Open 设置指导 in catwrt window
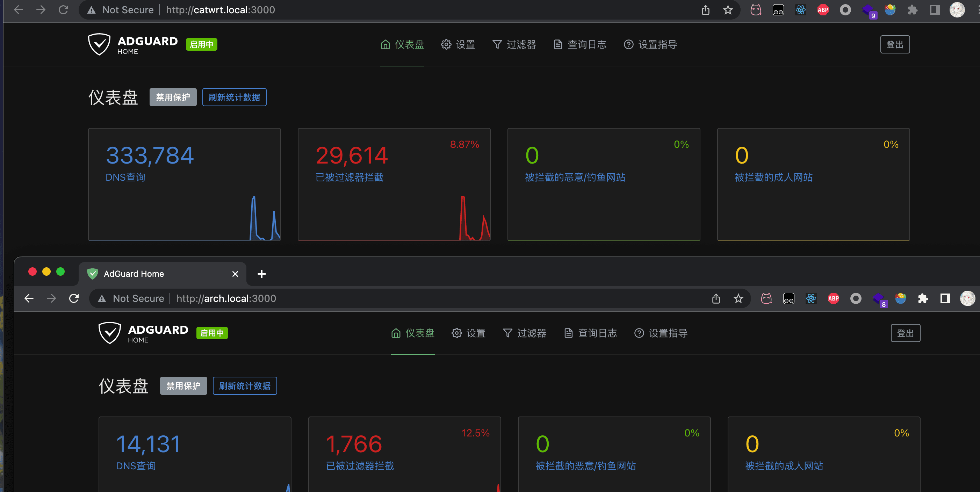The height and width of the screenshot is (492, 980). pos(650,44)
